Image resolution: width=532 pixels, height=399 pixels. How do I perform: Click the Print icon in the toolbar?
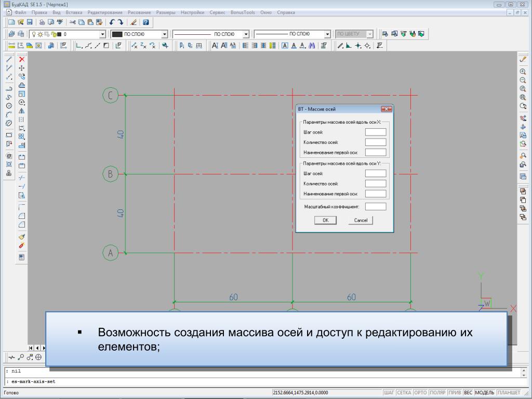point(42,22)
